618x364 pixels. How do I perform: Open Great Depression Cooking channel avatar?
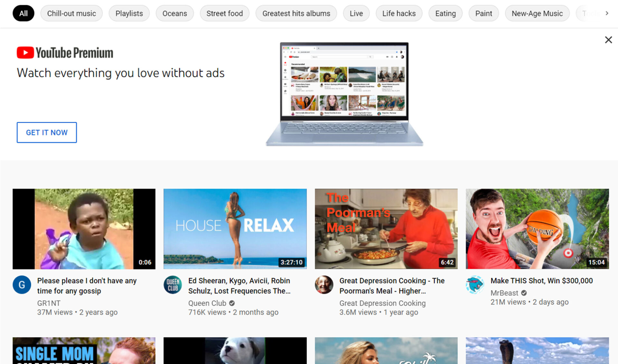324,285
